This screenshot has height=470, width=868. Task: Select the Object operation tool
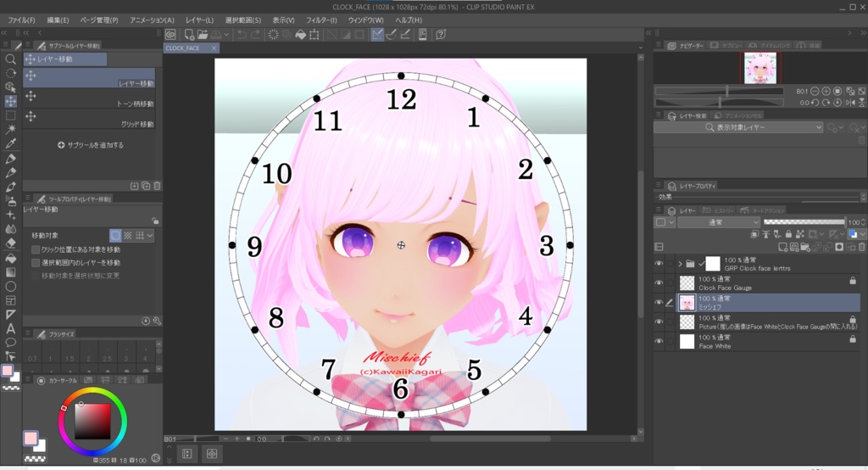[x=10, y=87]
